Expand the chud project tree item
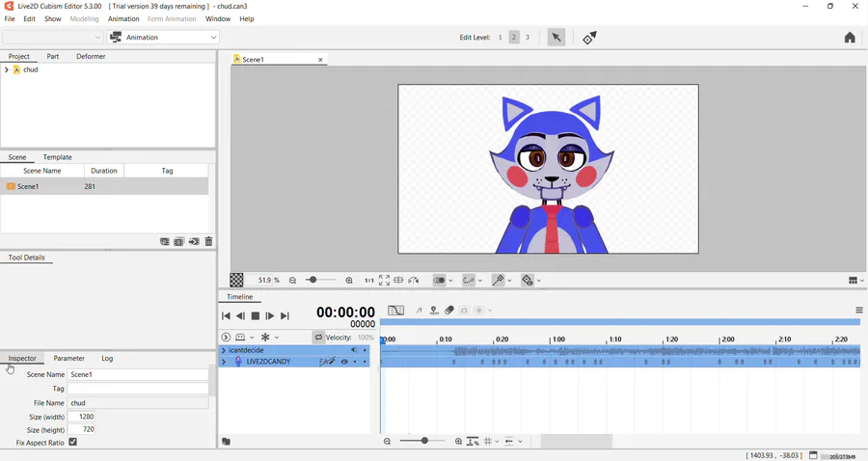Screen dimensions: 868x461 (7, 69)
